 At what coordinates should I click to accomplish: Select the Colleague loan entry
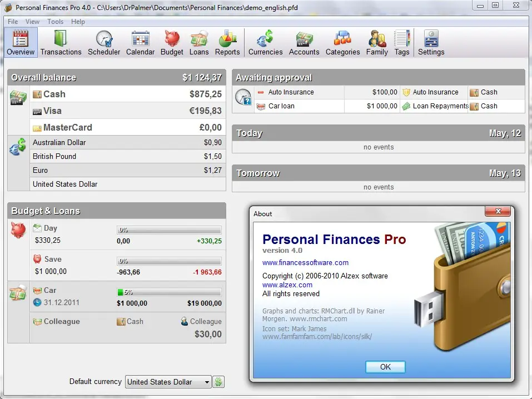tap(127, 328)
